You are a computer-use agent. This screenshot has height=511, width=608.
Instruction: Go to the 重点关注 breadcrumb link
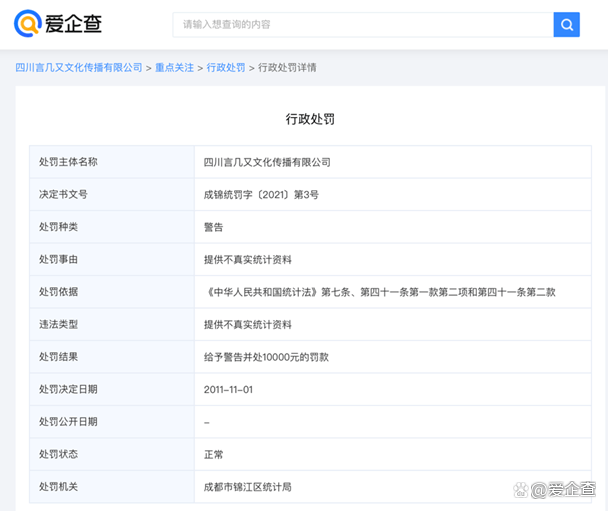174,67
